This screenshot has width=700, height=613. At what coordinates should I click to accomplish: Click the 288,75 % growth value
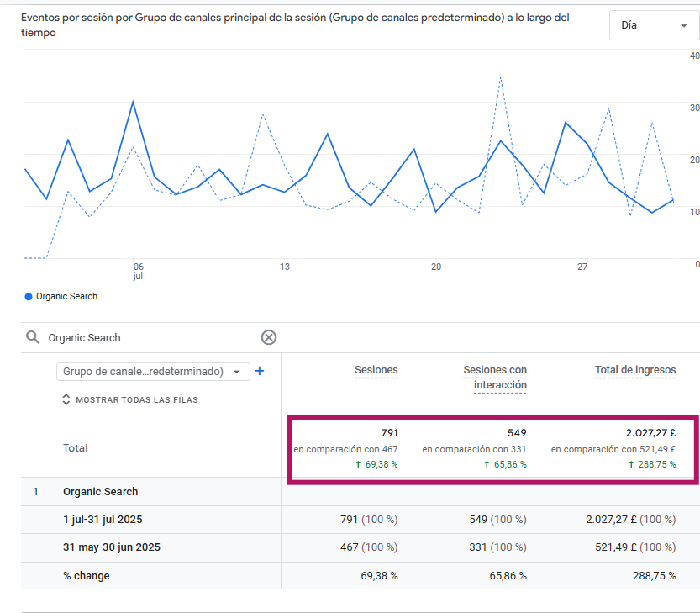[x=654, y=462]
